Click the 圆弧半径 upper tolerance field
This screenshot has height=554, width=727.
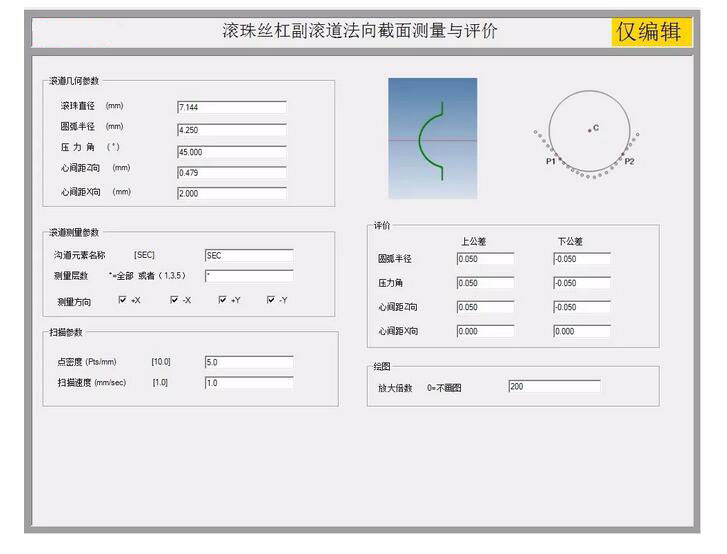pos(485,260)
